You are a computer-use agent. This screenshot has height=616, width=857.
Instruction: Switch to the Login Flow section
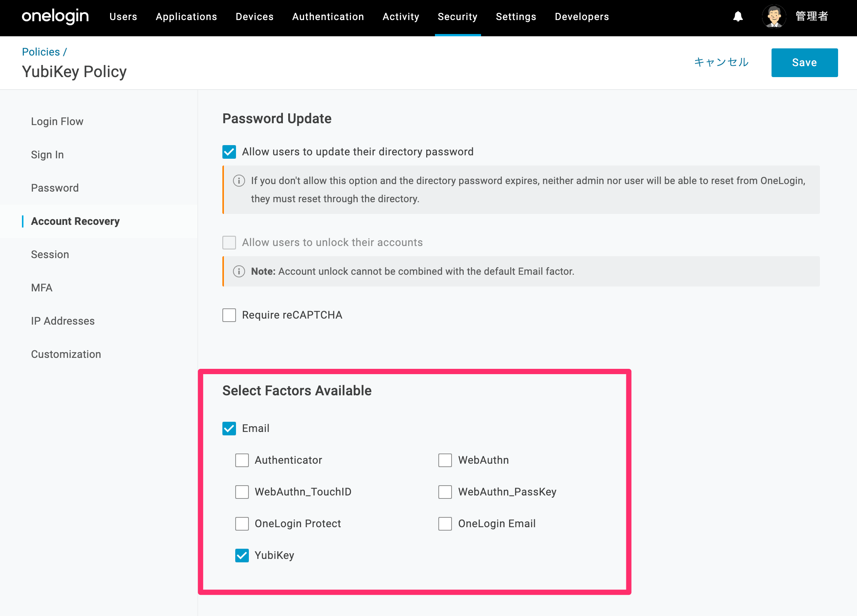pos(57,121)
